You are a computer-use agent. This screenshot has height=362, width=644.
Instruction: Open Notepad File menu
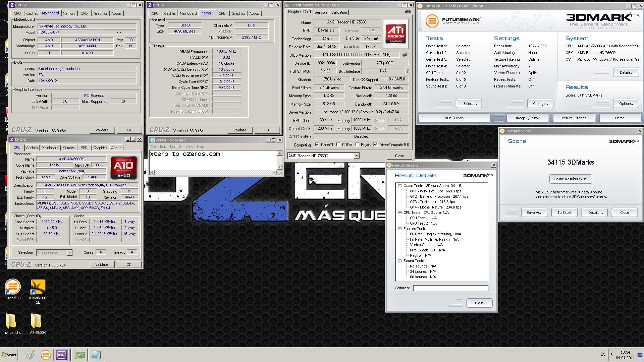pos(153,146)
